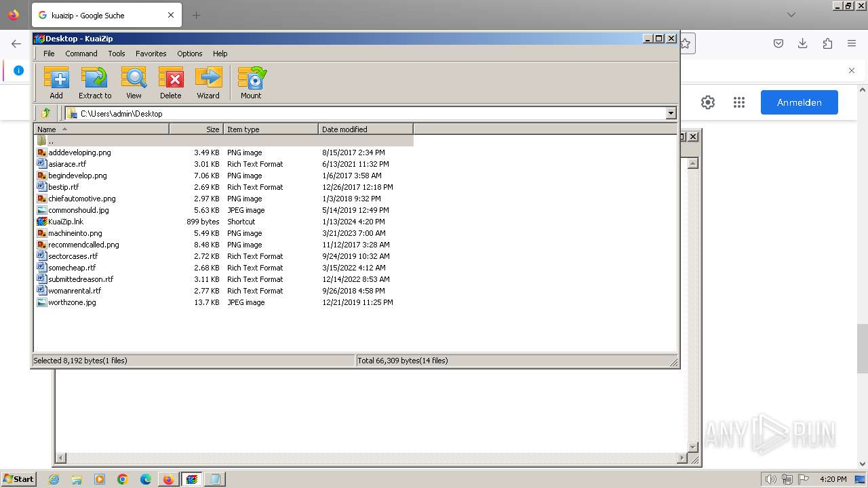868x488 pixels.
Task: Click the Windows Start button
Action: (x=18, y=479)
